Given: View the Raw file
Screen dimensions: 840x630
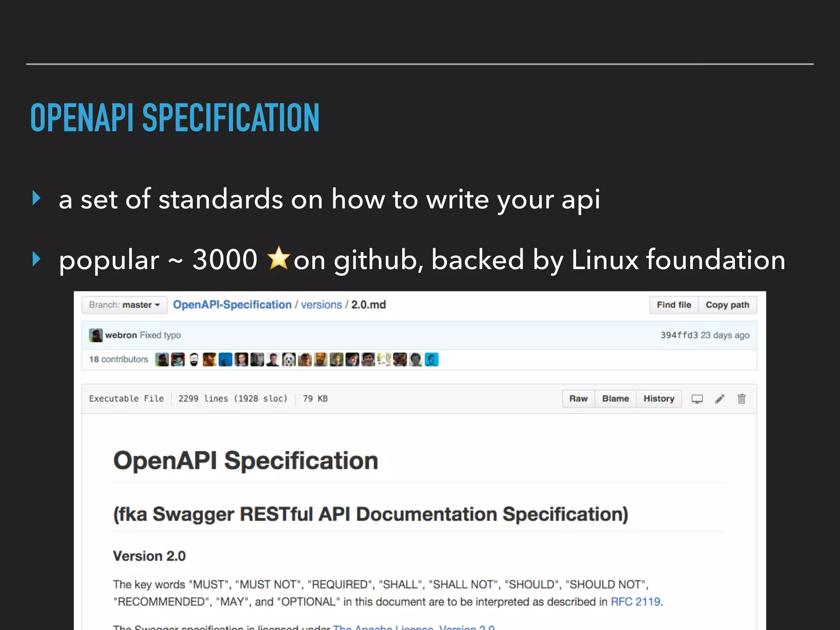Looking at the screenshot, I should pos(578,399).
